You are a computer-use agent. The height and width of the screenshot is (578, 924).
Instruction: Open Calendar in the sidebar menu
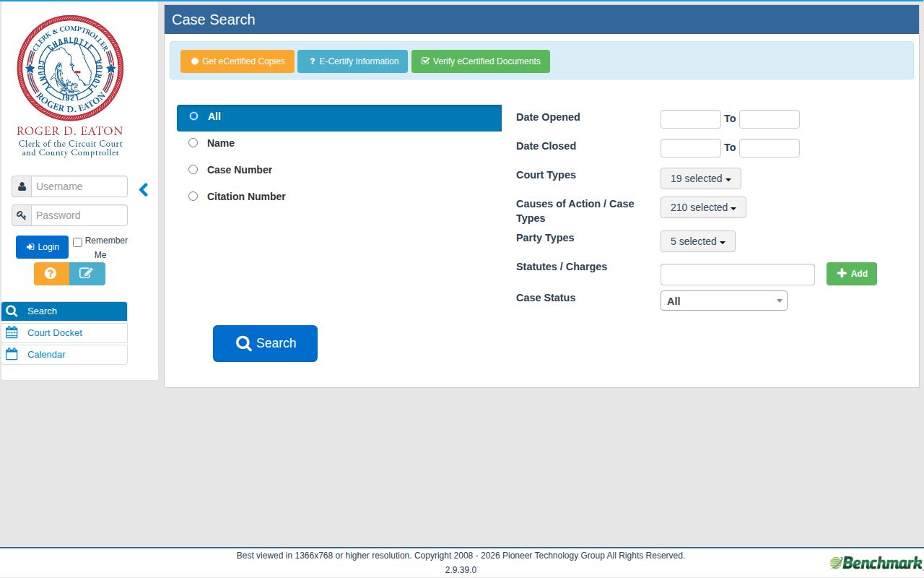64,355
